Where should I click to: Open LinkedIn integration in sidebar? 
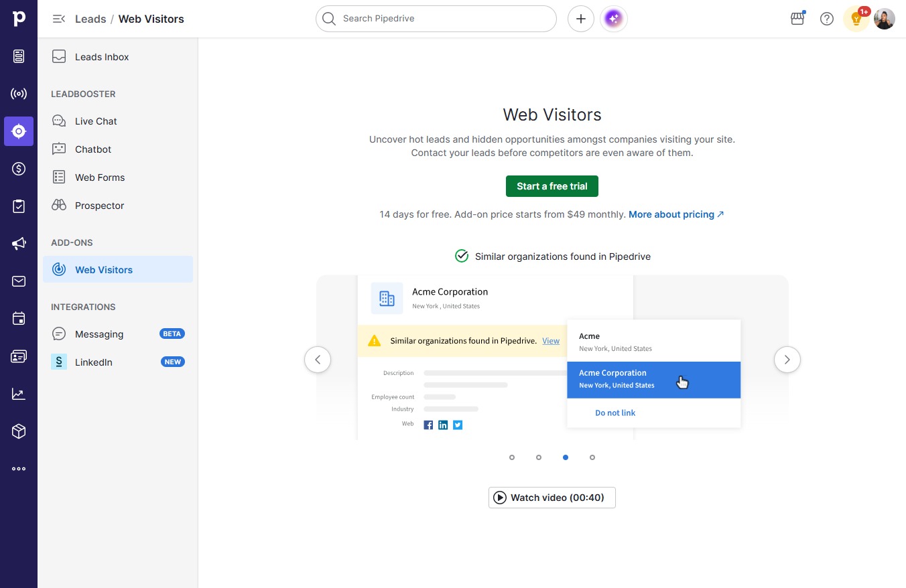click(118, 362)
